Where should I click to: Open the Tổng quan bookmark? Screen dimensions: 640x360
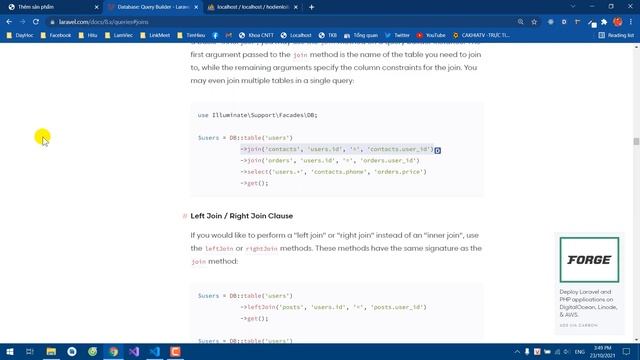pos(361,36)
